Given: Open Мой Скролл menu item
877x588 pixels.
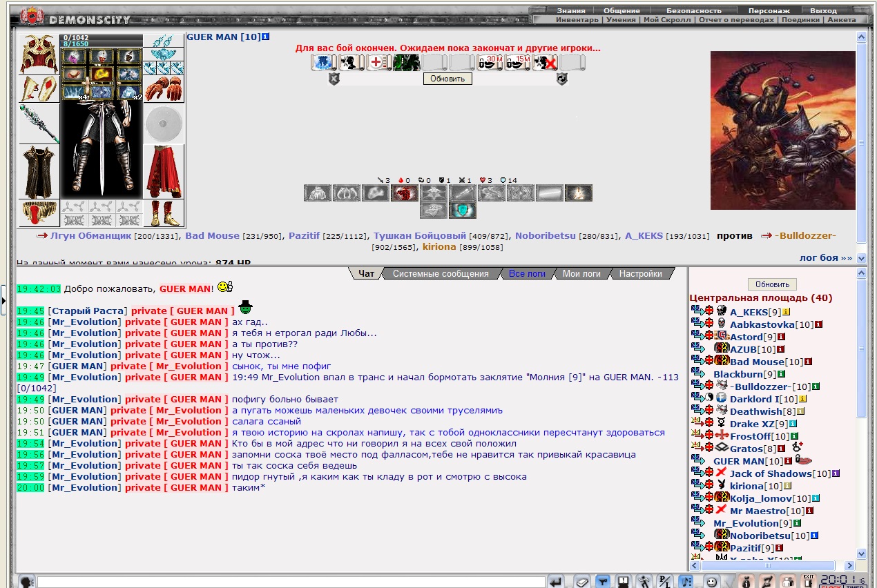Looking at the screenshot, I should [x=667, y=20].
